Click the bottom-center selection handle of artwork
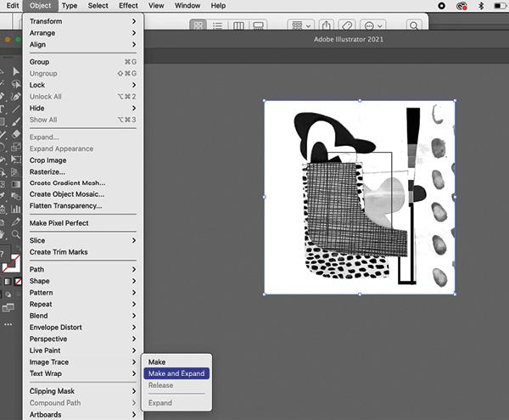Viewport: 509px width, 420px height. click(x=360, y=294)
